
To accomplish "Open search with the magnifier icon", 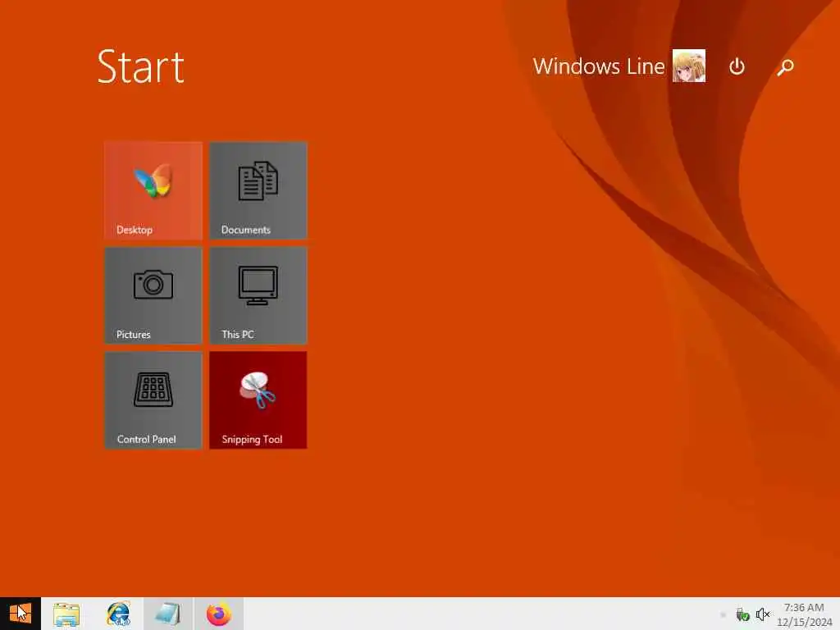I will click(785, 67).
